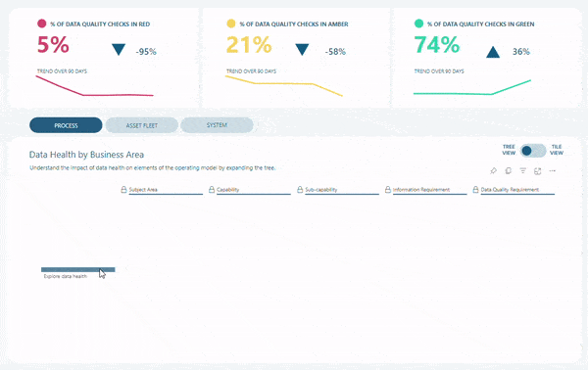
Task: Click the down arrow next to -95%
Action: pyautogui.click(x=119, y=50)
